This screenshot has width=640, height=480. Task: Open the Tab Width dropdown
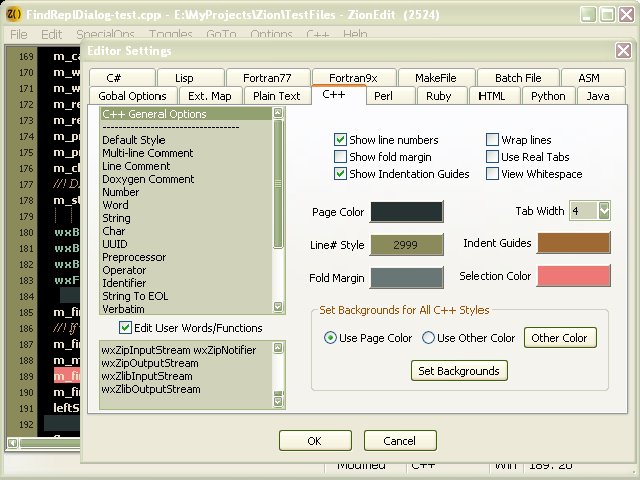pyautogui.click(x=604, y=211)
